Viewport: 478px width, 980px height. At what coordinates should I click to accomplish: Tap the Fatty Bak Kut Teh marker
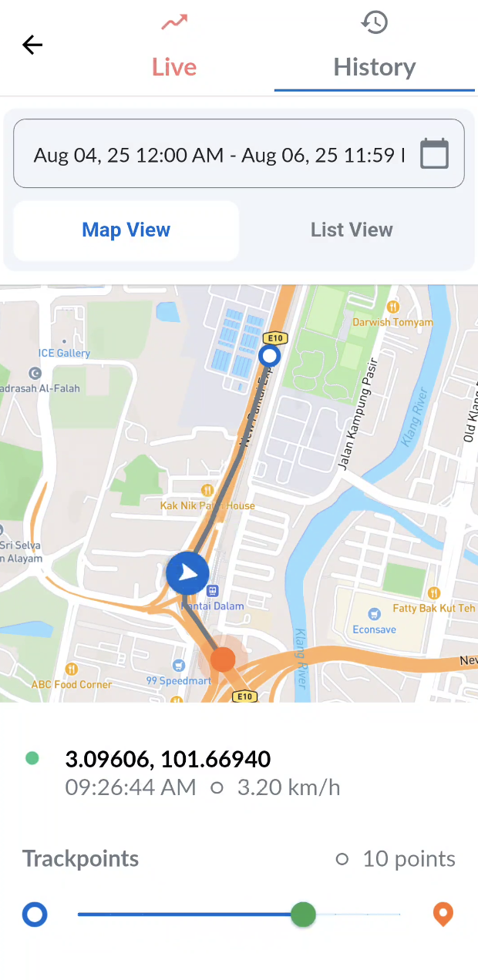[434, 592]
